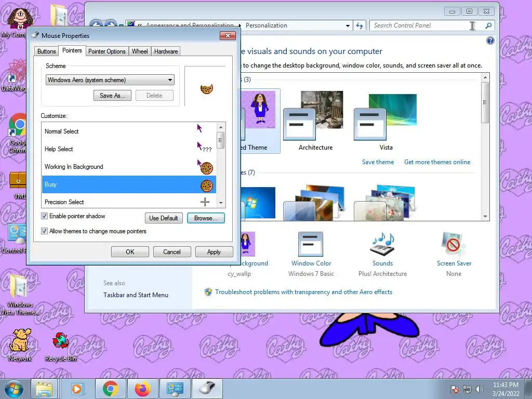Open the address bar history dropdown

pyautogui.click(x=348, y=26)
